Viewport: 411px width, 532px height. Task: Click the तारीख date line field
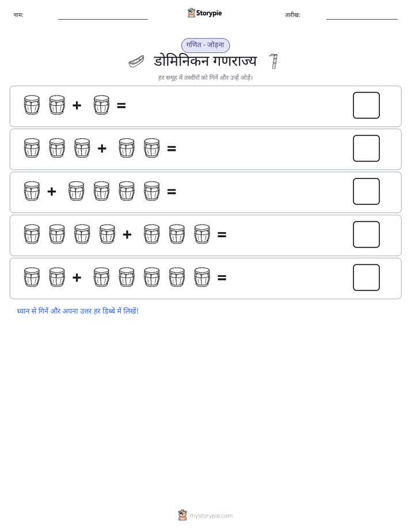tap(362, 16)
